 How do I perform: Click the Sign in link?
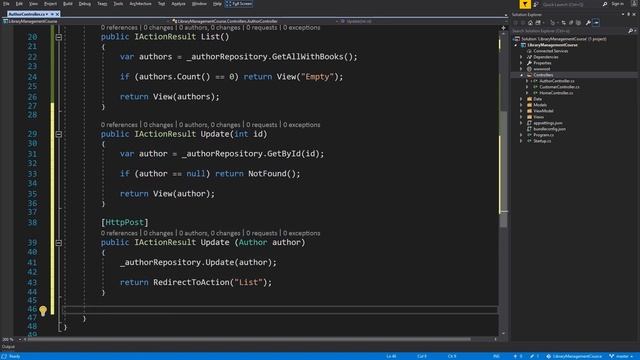(x=618, y=4)
